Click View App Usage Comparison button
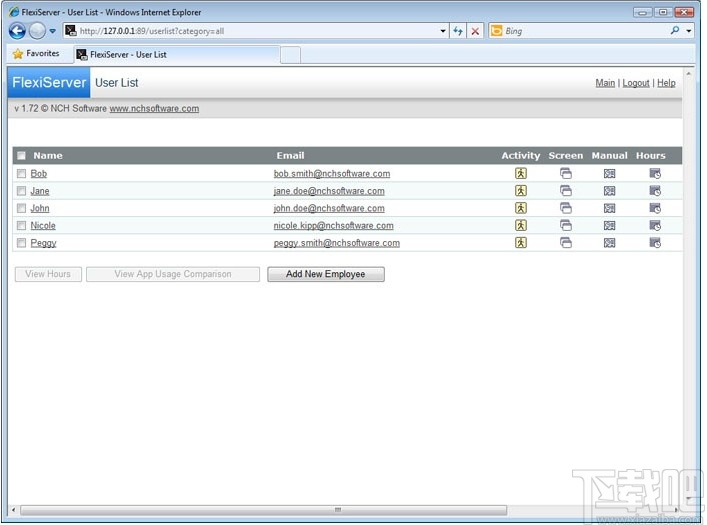707x525 pixels. tap(173, 274)
